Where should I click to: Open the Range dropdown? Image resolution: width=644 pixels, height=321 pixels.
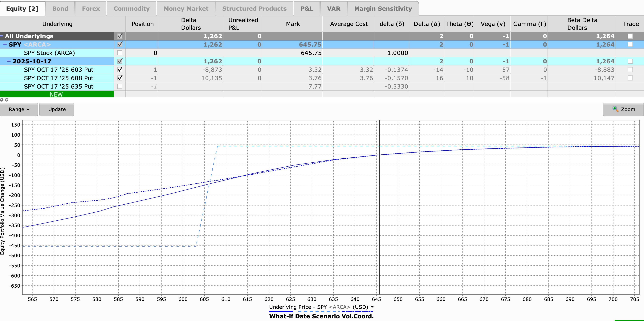(19, 109)
